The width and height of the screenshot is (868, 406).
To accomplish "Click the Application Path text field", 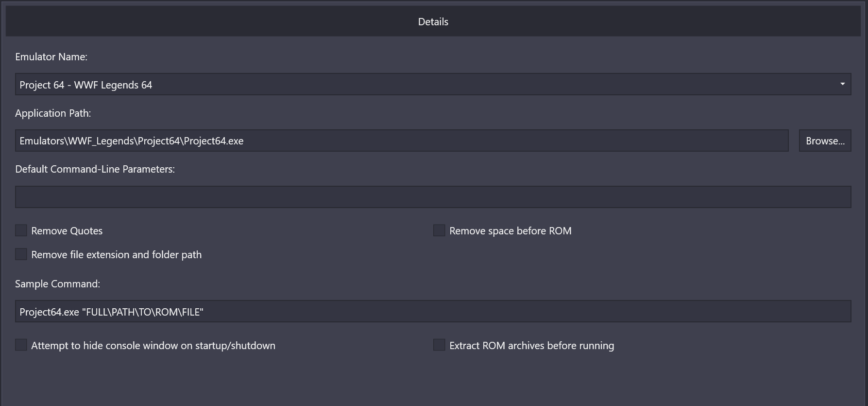I will coord(402,141).
